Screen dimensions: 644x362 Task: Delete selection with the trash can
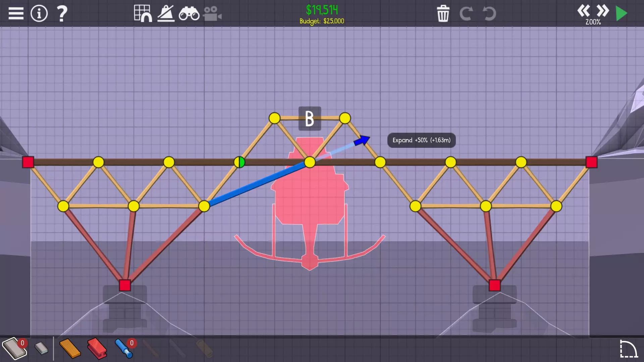pos(443,13)
